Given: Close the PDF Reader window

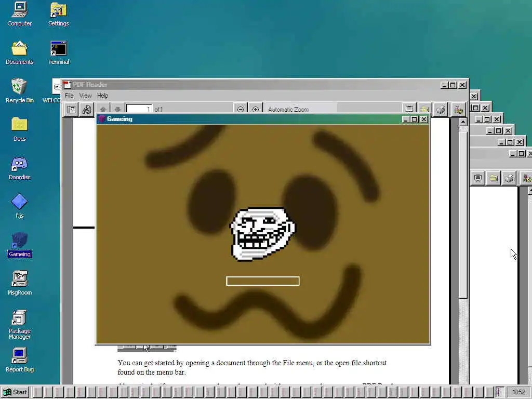Looking at the screenshot, I should click(462, 85).
